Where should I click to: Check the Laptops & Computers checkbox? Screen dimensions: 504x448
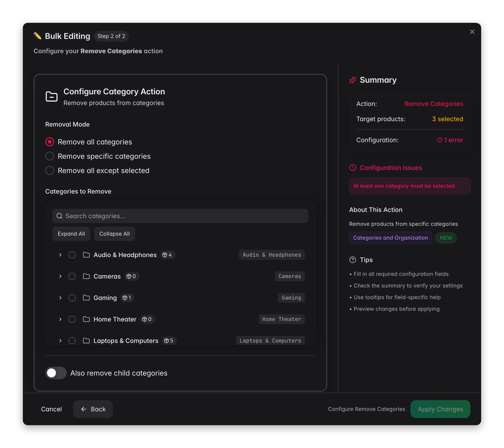coord(72,340)
